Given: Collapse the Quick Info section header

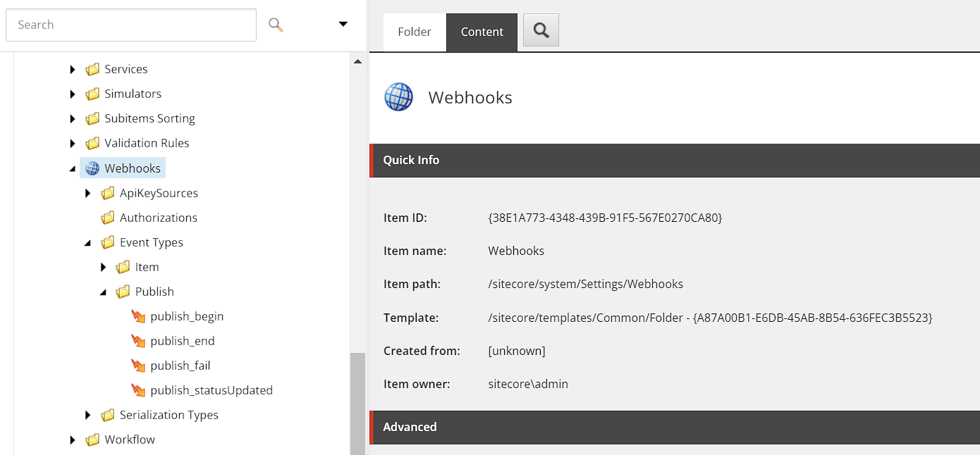Looking at the screenshot, I should (x=411, y=160).
